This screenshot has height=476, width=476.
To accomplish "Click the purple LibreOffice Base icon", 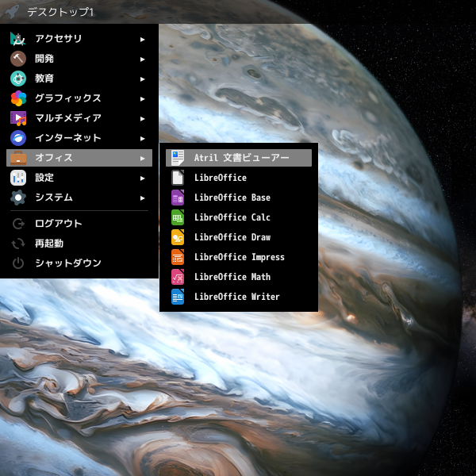I will (x=178, y=198).
